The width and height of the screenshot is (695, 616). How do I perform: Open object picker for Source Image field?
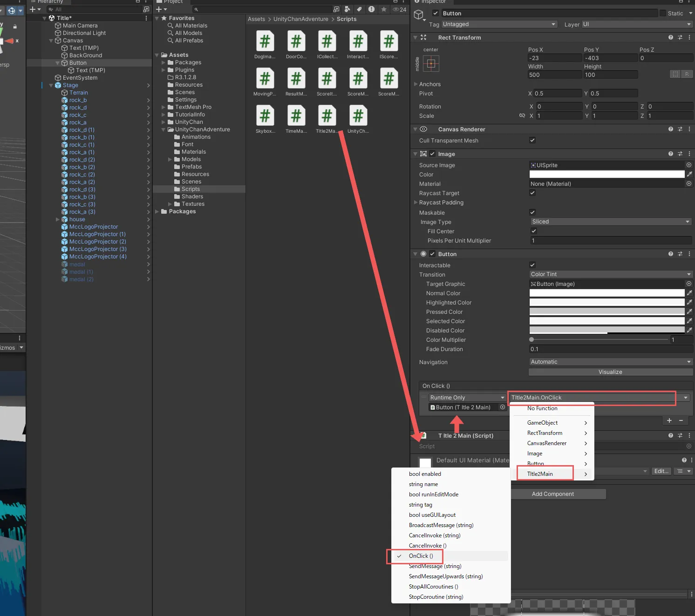(688, 165)
